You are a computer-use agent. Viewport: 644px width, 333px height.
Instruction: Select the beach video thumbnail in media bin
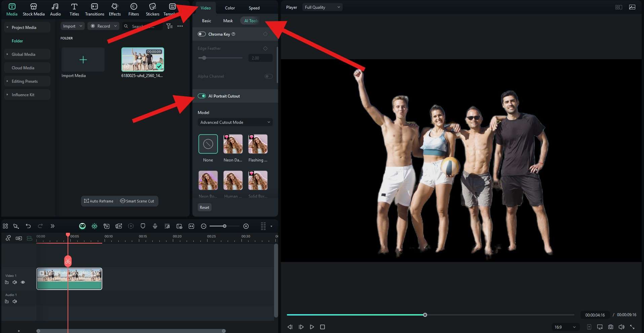pyautogui.click(x=143, y=60)
